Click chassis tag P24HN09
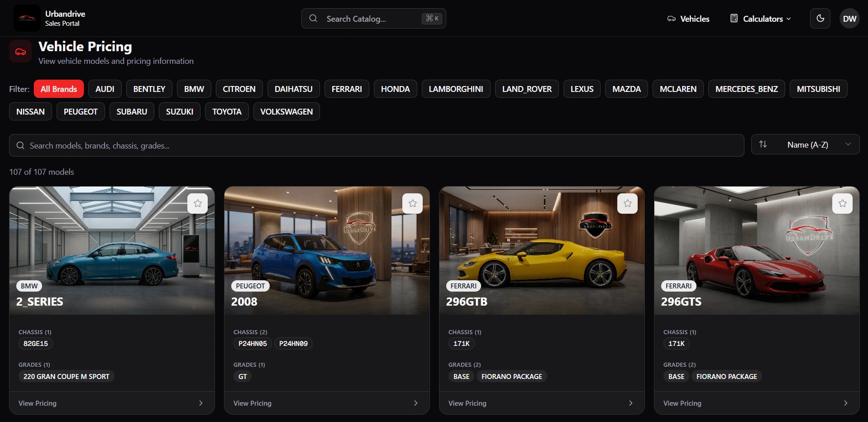Screen dimensions: 868x422 click(293, 344)
